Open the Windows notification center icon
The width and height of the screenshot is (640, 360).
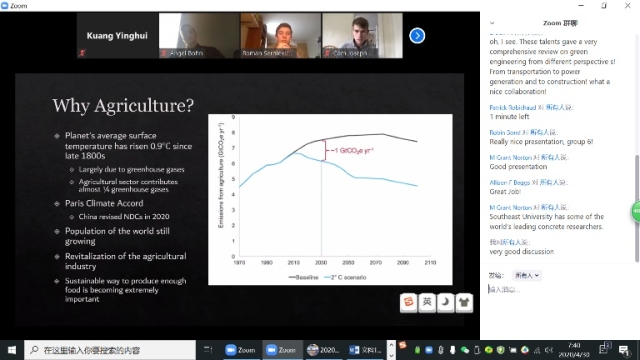624,350
